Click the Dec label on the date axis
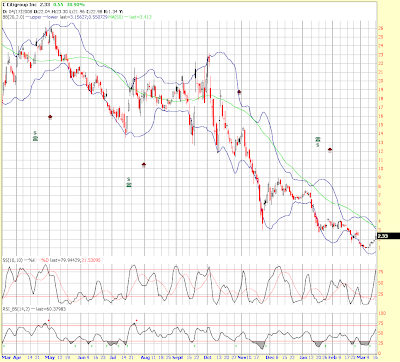Viewport: 400px width, 362px height. (271, 358)
